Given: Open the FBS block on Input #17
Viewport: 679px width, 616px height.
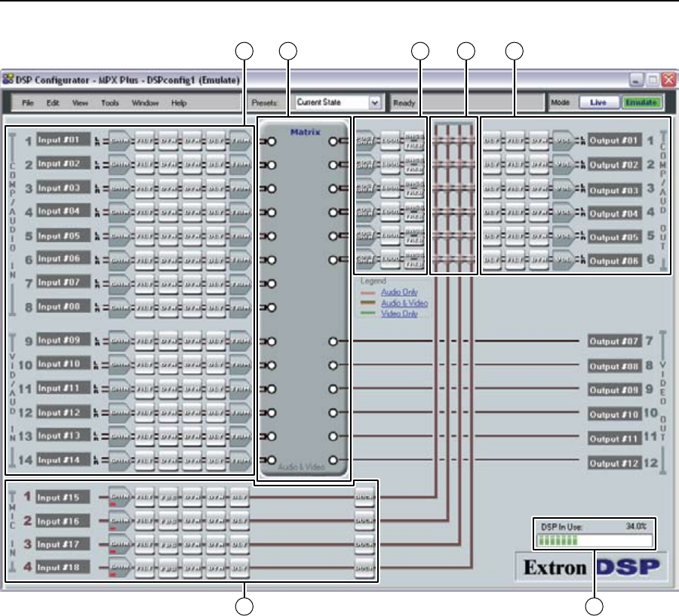Looking at the screenshot, I should (168, 544).
